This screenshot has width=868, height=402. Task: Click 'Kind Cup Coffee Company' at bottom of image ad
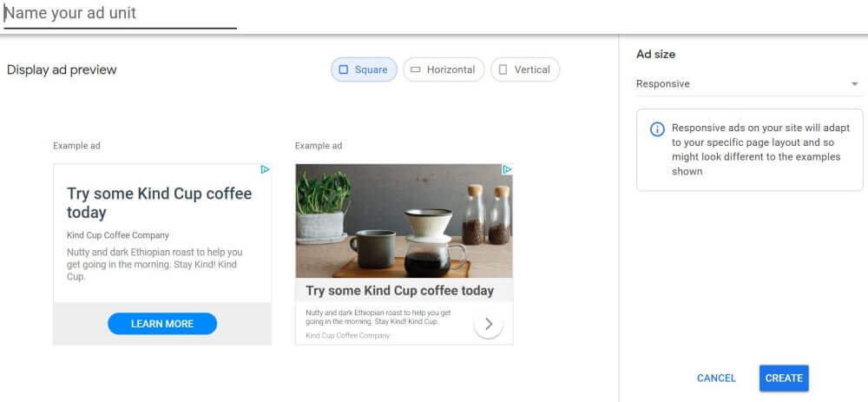(348, 335)
